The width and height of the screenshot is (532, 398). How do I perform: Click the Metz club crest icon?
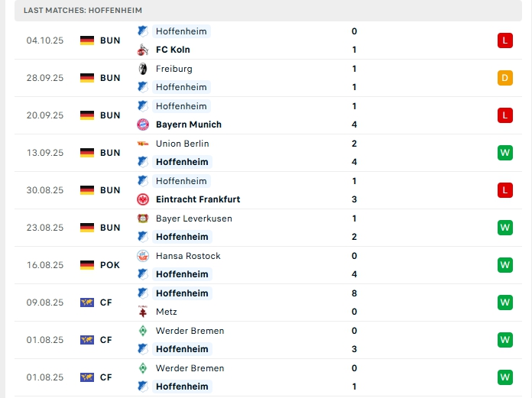[x=142, y=312]
